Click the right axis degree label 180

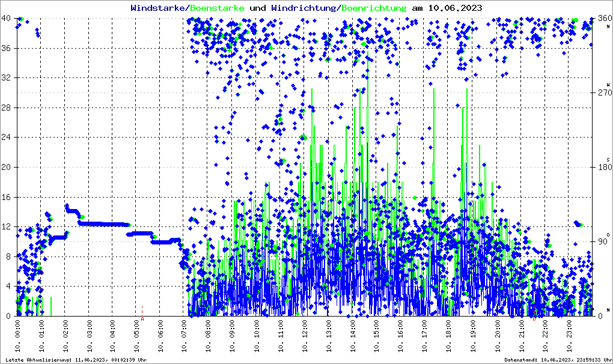[x=605, y=167]
